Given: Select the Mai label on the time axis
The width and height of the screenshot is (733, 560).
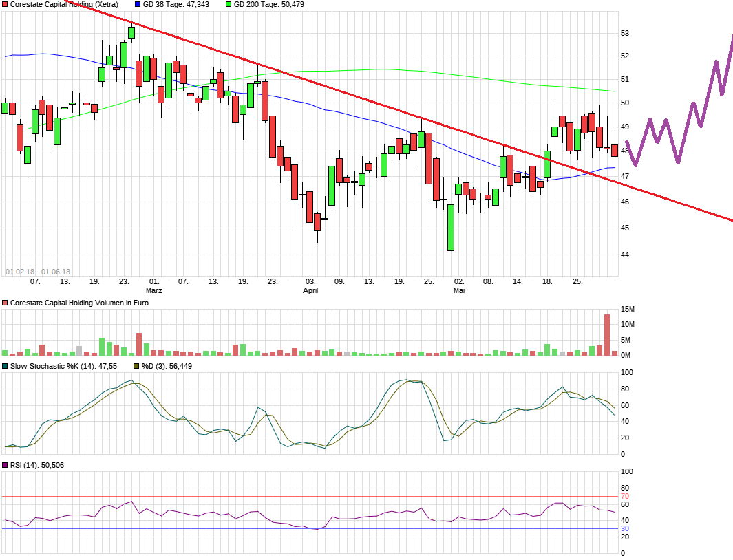Looking at the screenshot, I should pos(458,290).
